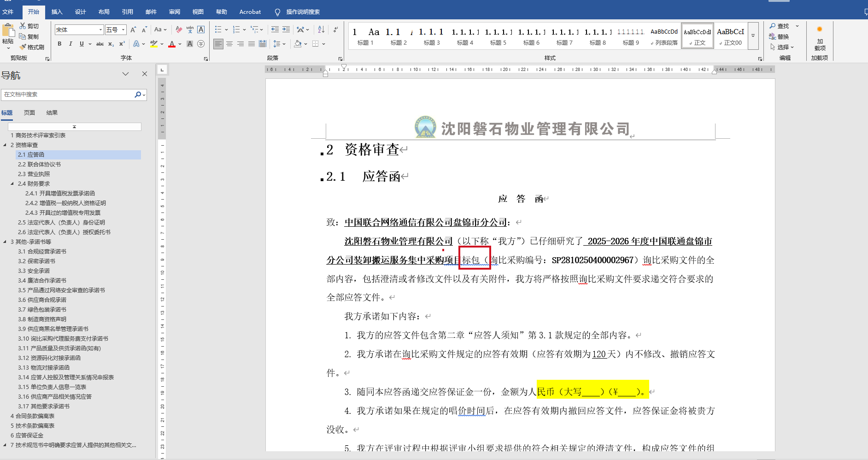Image resolution: width=868 pixels, height=460 pixels.
Task: Jump to heading 3.2 保密承诺书
Action: coord(36,261)
